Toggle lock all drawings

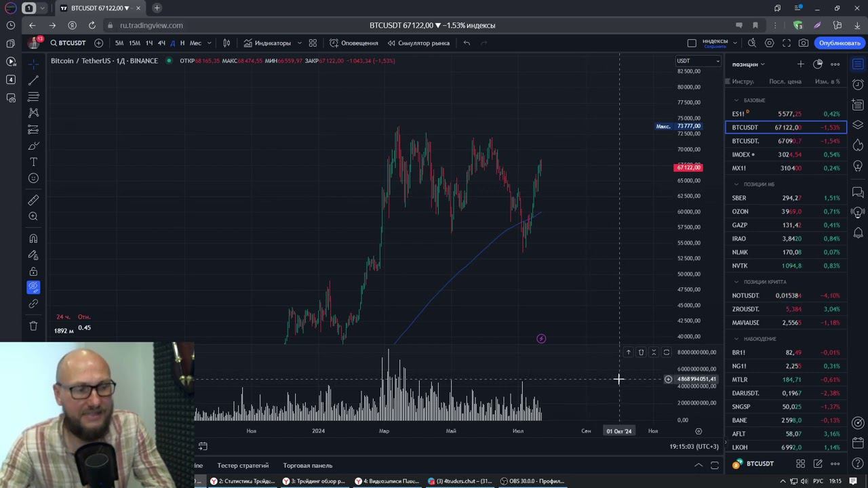coord(33,271)
